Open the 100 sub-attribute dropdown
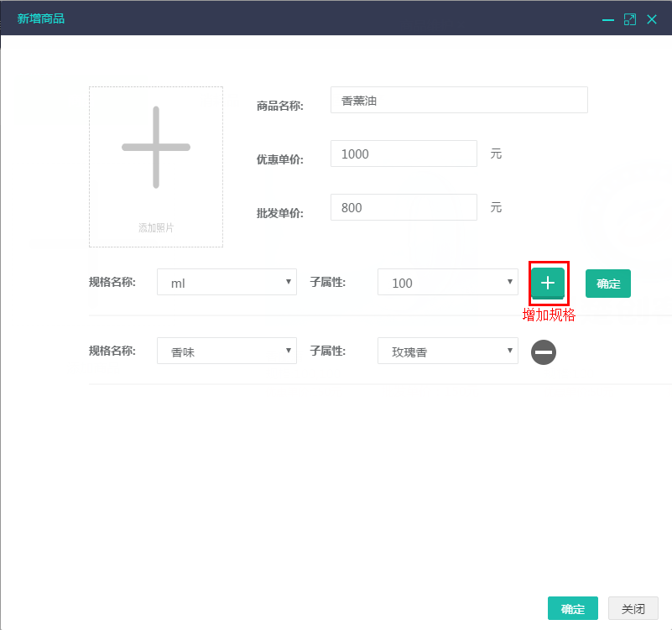672x630 pixels. [x=448, y=282]
